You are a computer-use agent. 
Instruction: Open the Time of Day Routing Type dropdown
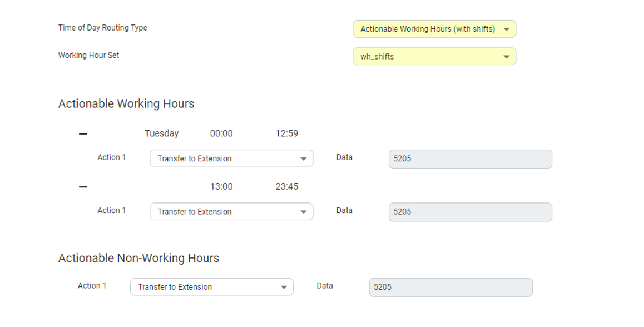pos(434,29)
